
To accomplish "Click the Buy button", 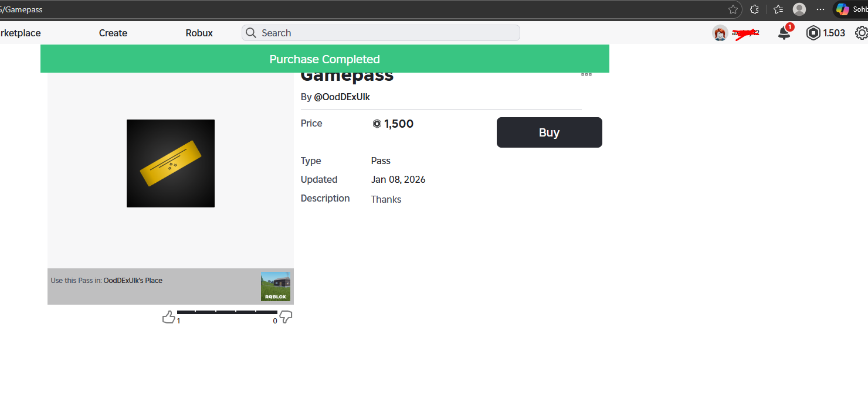I will [550, 132].
